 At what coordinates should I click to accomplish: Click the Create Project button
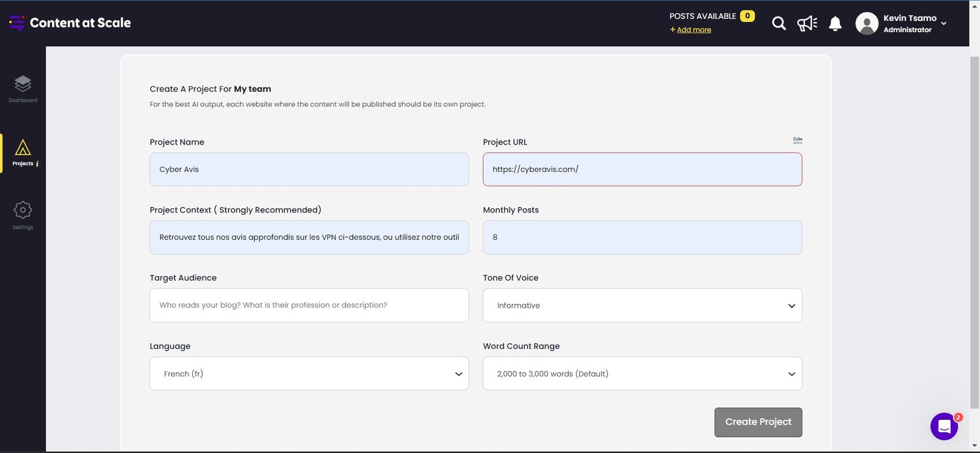[x=758, y=422]
